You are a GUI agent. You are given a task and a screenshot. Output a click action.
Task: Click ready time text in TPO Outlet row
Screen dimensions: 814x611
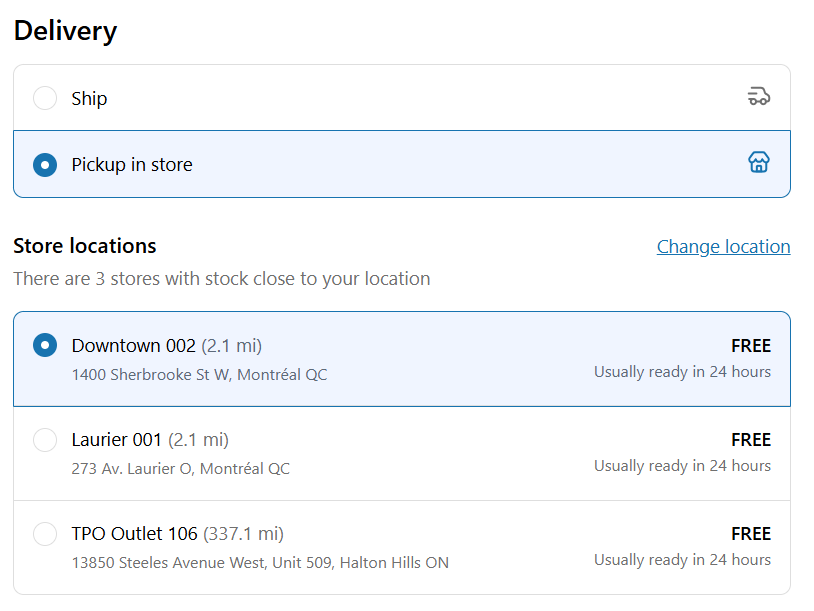682,560
